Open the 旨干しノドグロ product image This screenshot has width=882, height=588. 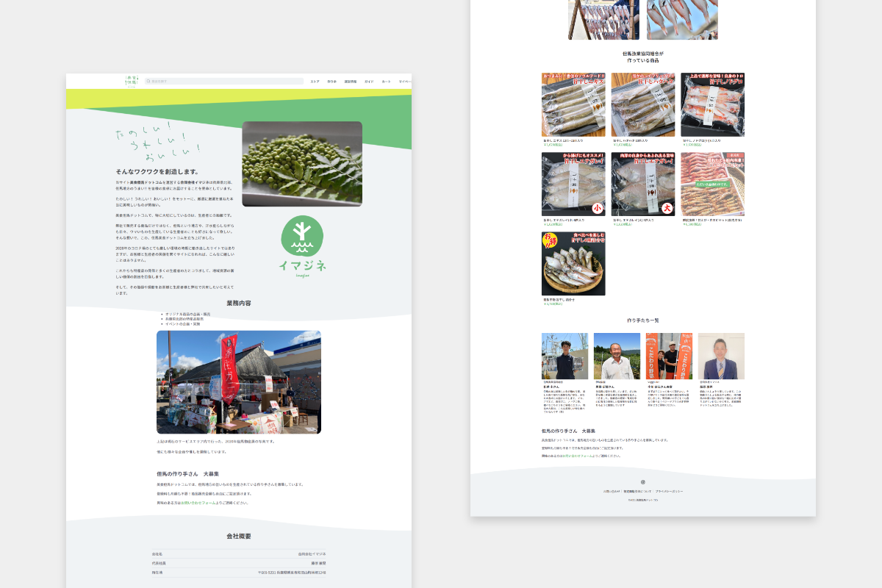712,104
